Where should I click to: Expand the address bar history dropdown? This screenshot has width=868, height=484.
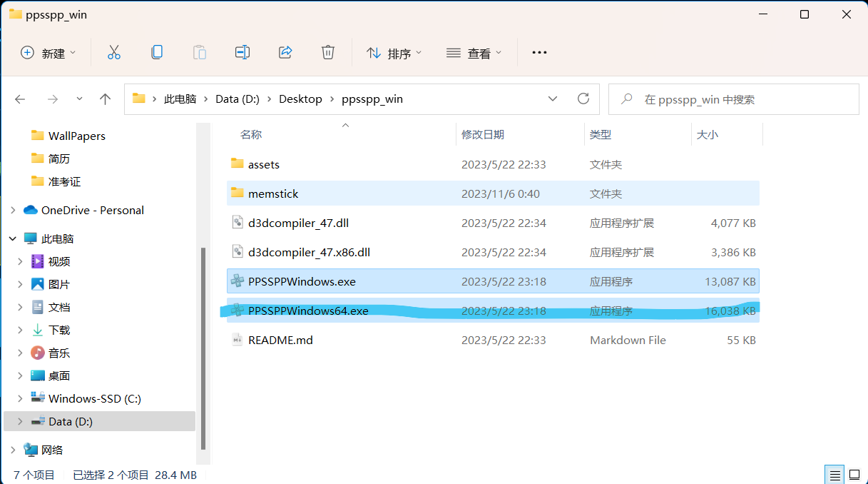(x=553, y=99)
